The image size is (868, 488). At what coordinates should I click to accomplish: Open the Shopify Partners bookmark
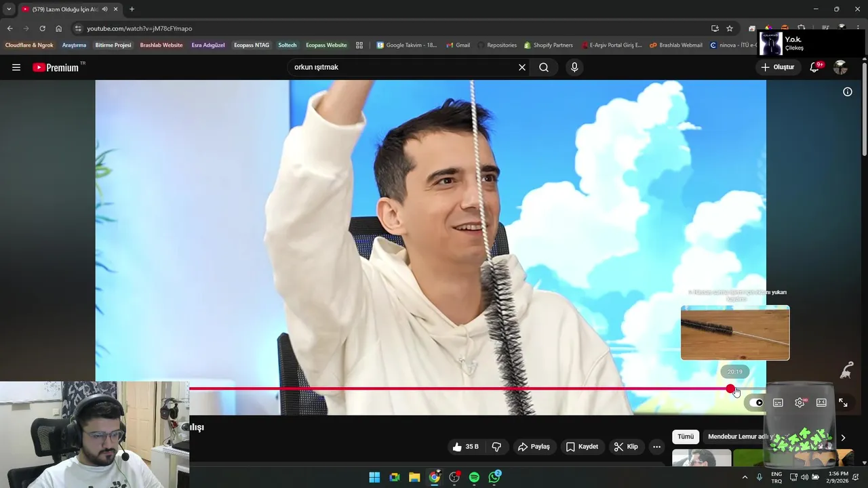(x=549, y=45)
